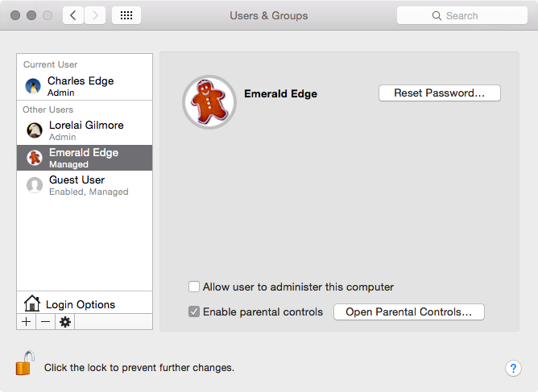The width and height of the screenshot is (538, 392).
Task: Select Guest User account
Action: click(85, 185)
